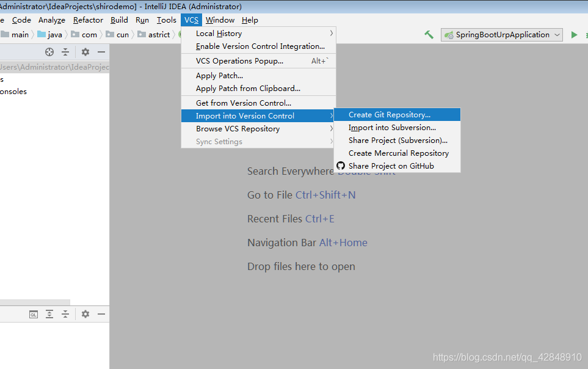This screenshot has height=369, width=588.
Task: Open the Run menu
Action: (x=142, y=20)
